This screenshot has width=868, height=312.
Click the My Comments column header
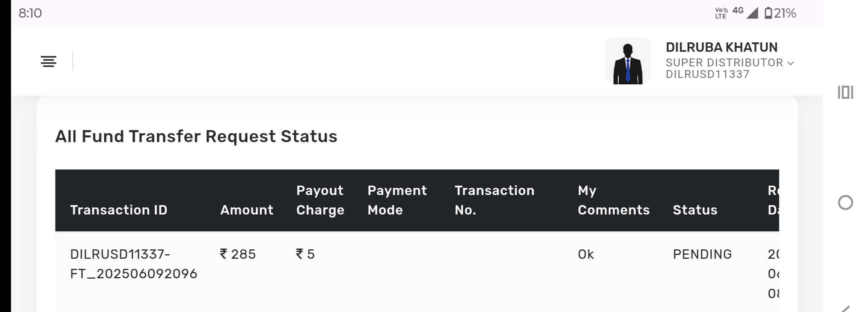613,200
